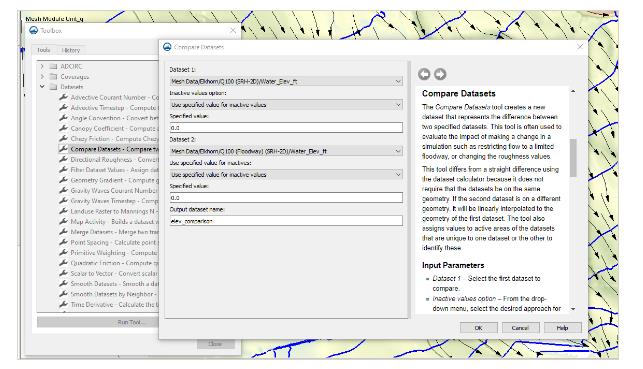This screenshot has width=643, height=369.
Task: Collapse the Datasets folder in tree
Action: [x=42, y=87]
